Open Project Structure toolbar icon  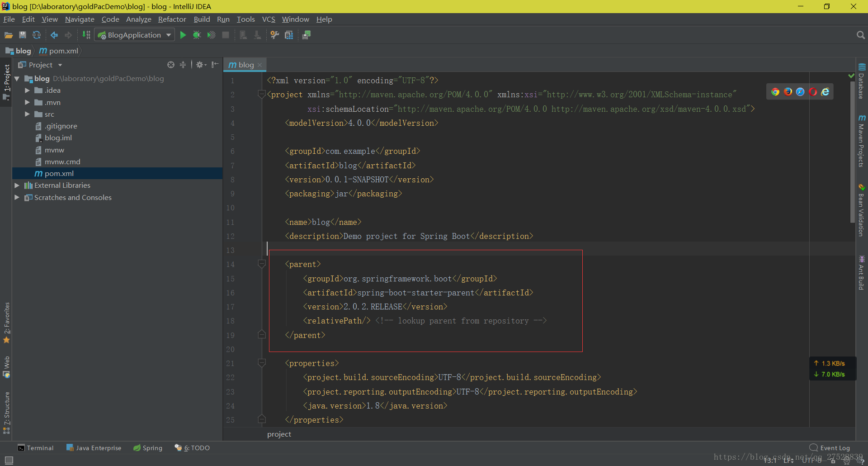click(x=289, y=35)
